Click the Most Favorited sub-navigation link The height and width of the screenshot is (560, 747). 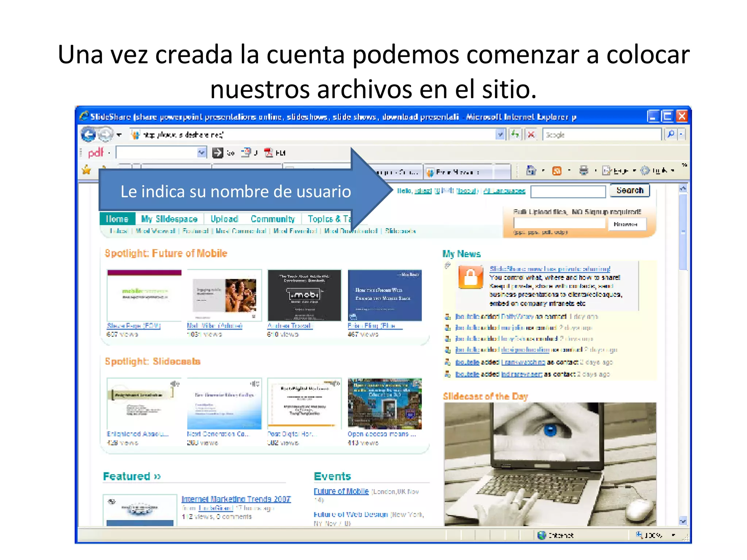295,231
